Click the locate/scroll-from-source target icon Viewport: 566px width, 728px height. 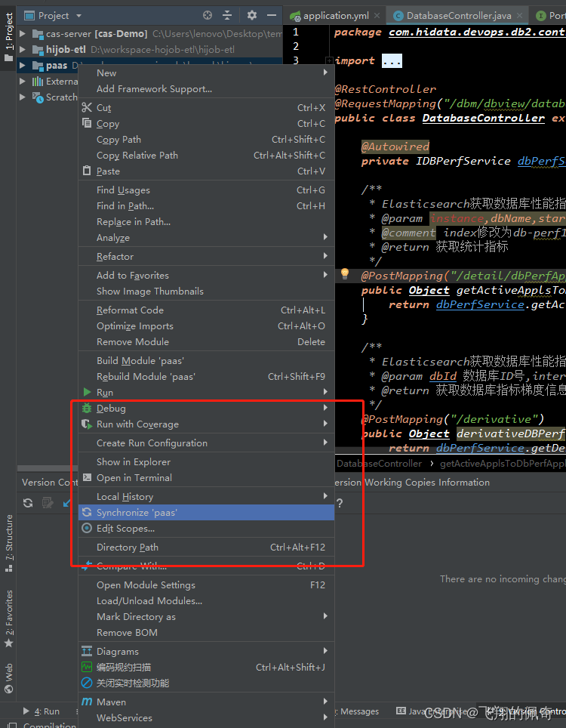coord(208,15)
